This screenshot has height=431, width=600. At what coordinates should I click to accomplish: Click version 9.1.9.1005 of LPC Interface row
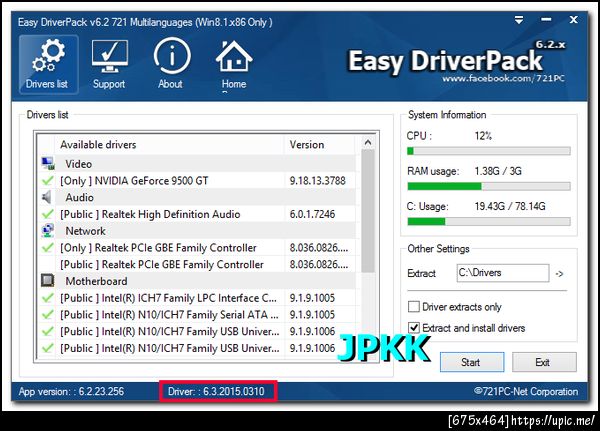coord(312,297)
